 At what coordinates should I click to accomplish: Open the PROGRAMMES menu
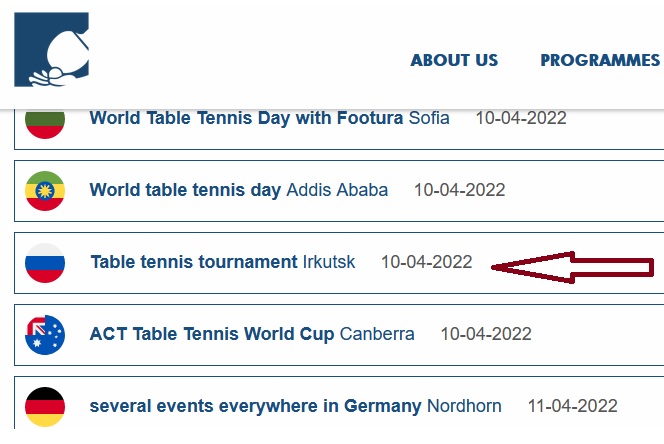click(x=600, y=60)
